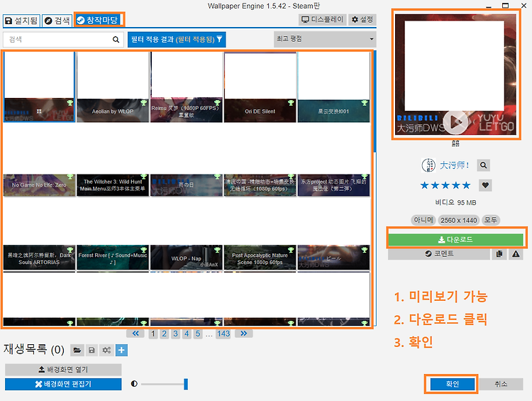
Task: Click the 아니메 tag
Action: tap(423, 220)
